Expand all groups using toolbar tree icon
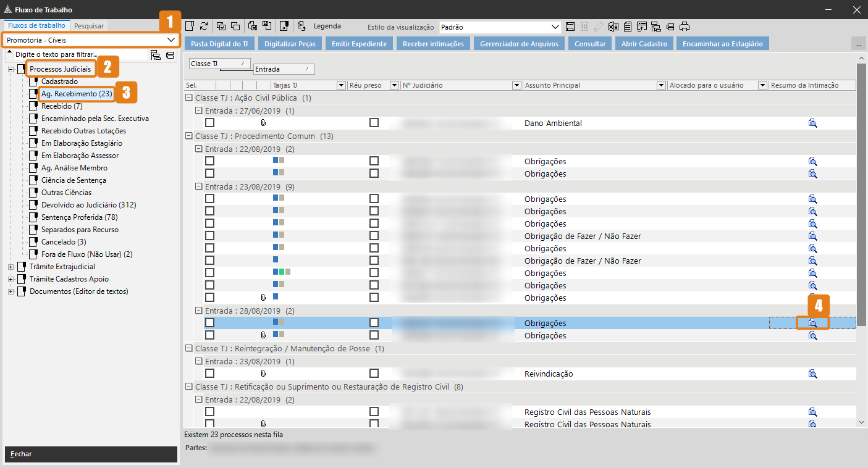The height and width of the screenshot is (468, 868). click(x=655, y=27)
